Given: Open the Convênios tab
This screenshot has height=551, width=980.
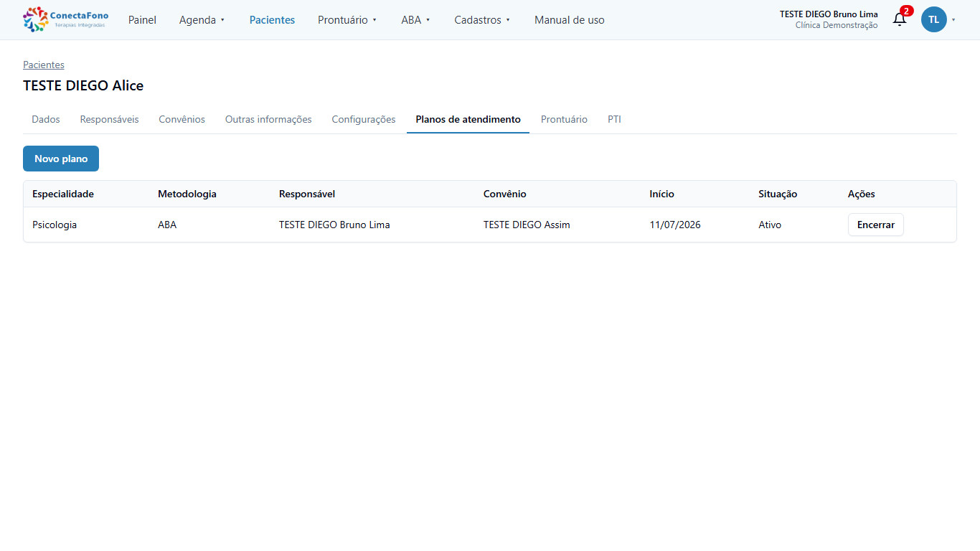Looking at the screenshot, I should point(182,119).
